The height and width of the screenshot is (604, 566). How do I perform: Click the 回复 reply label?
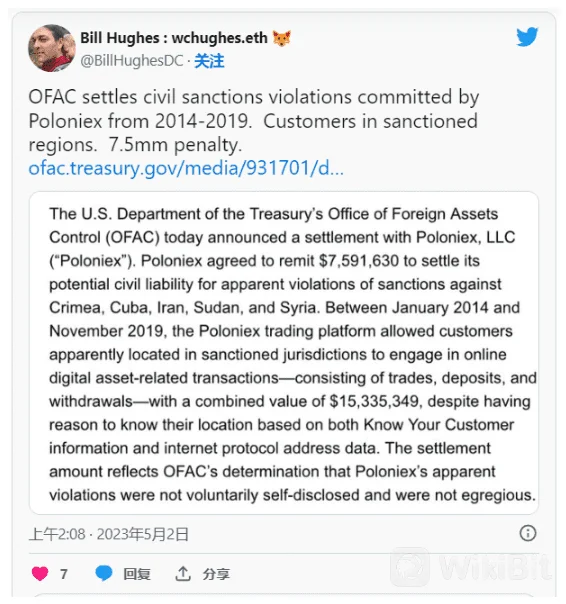point(137,574)
